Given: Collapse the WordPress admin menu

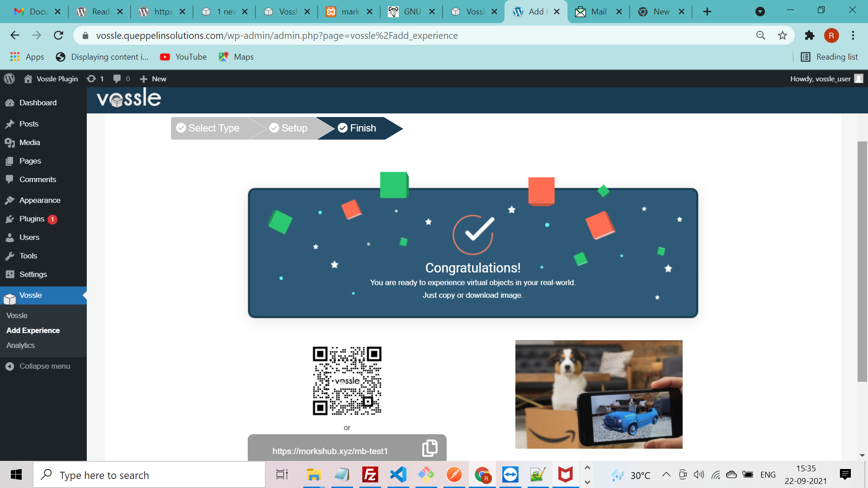Looking at the screenshot, I should pos(43,366).
